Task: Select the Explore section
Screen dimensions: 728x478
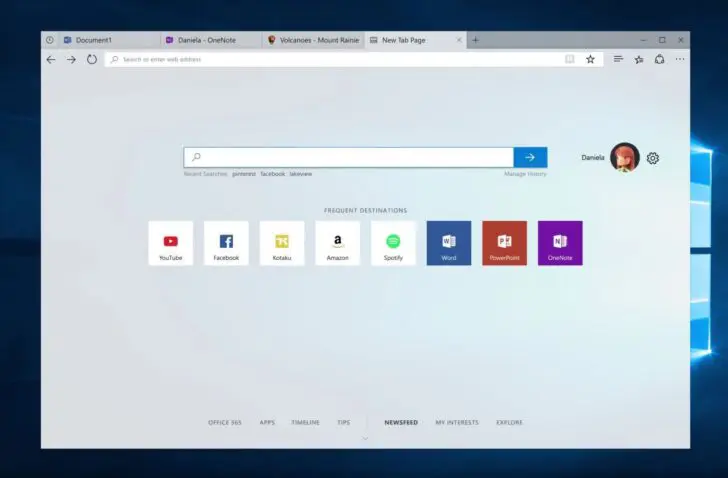Action: 509,422
